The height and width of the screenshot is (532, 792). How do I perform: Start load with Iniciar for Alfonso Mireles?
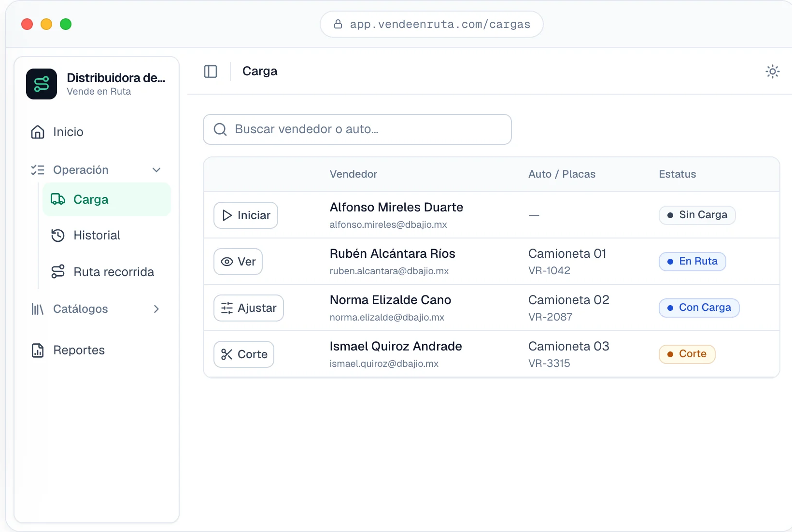(246, 215)
